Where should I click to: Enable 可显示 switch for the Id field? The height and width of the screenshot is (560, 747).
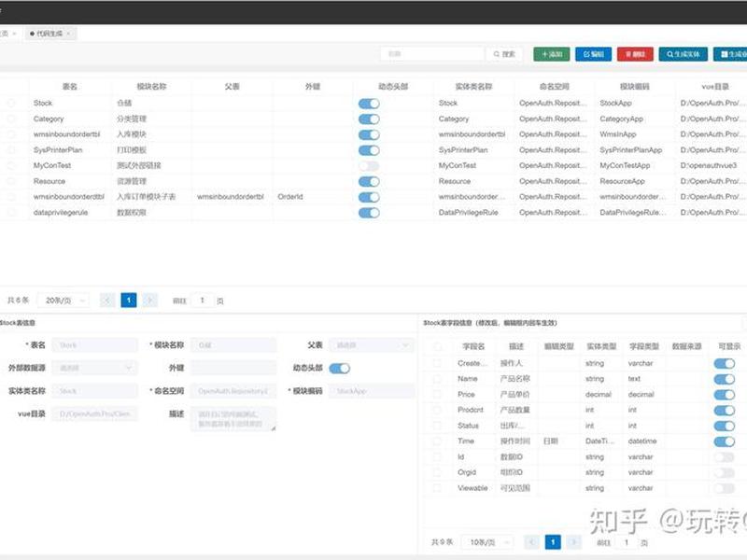(725, 457)
